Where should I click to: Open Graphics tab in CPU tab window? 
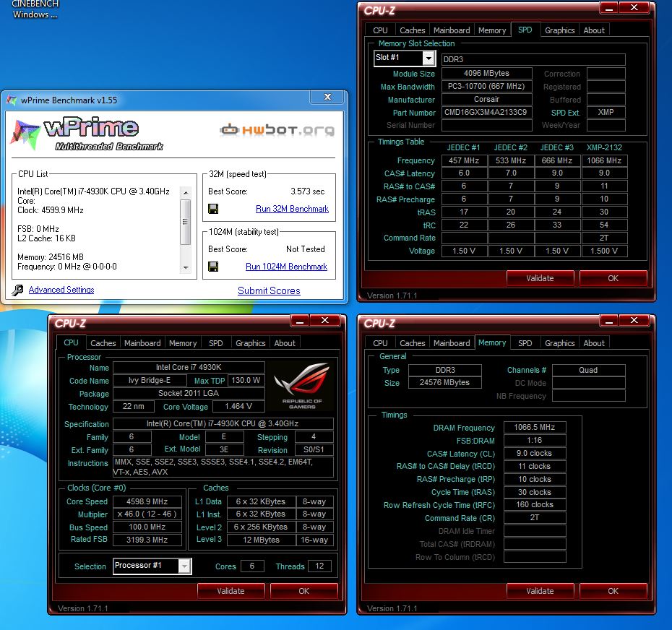click(x=250, y=343)
